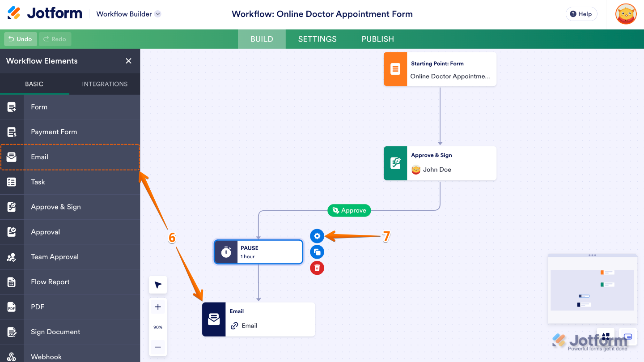Click the Undo button
This screenshot has height=362, width=644.
click(x=20, y=39)
